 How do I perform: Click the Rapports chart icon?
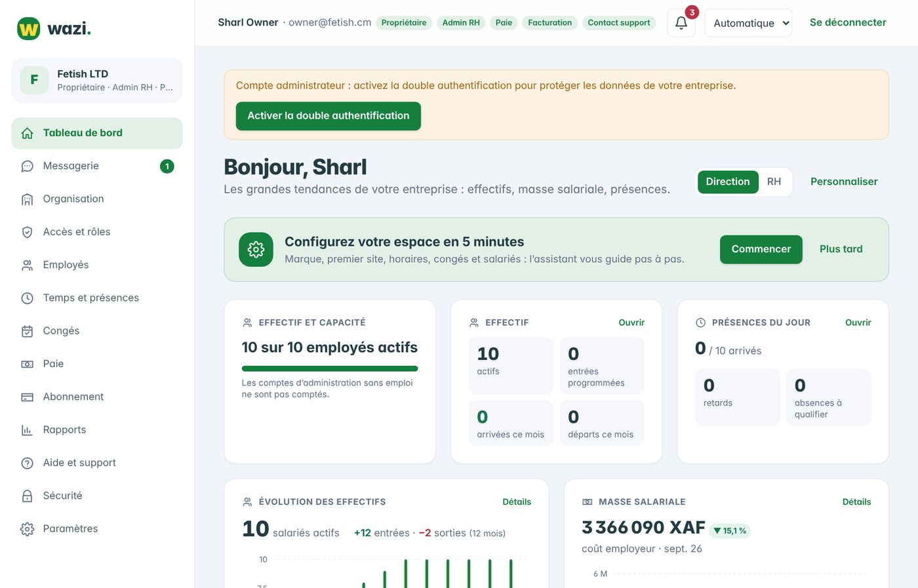(27, 430)
